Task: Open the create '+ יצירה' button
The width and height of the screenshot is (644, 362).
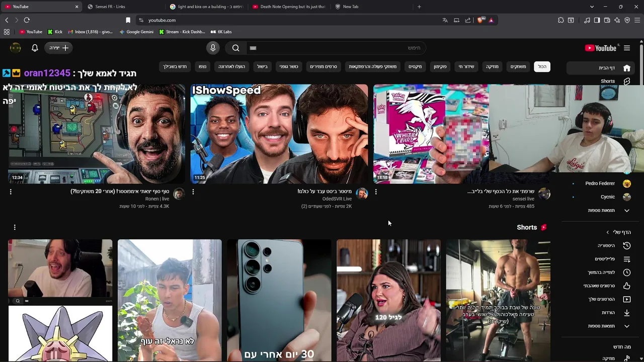Action: pyautogui.click(x=59, y=48)
